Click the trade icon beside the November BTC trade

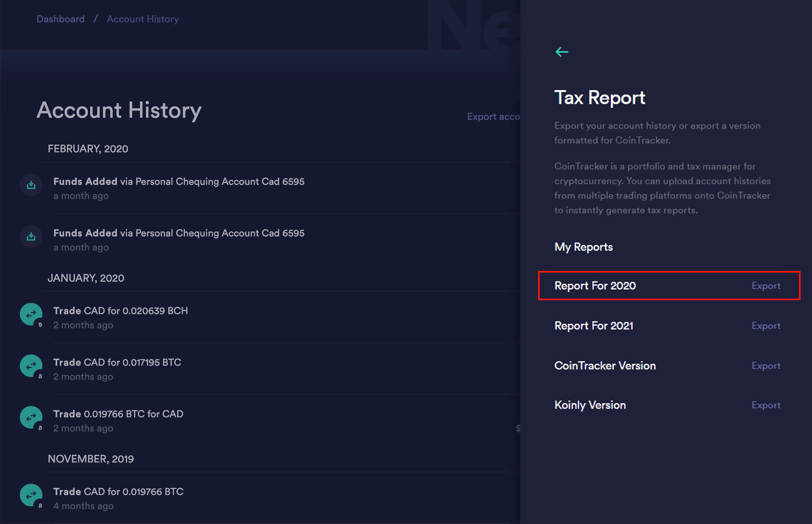31,495
